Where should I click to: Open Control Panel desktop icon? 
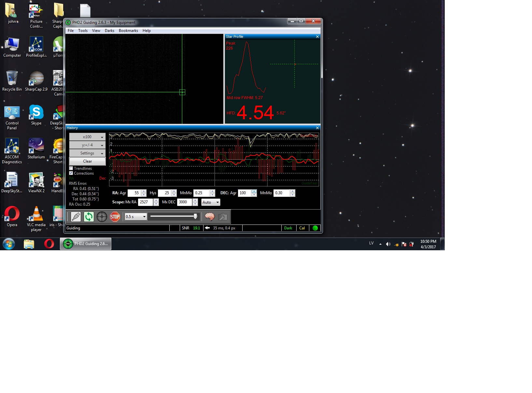click(12, 117)
